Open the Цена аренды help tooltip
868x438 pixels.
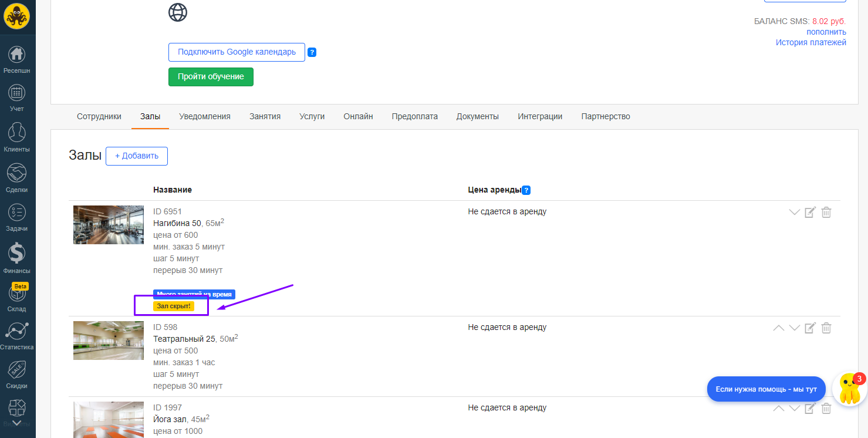[x=526, y=190]
